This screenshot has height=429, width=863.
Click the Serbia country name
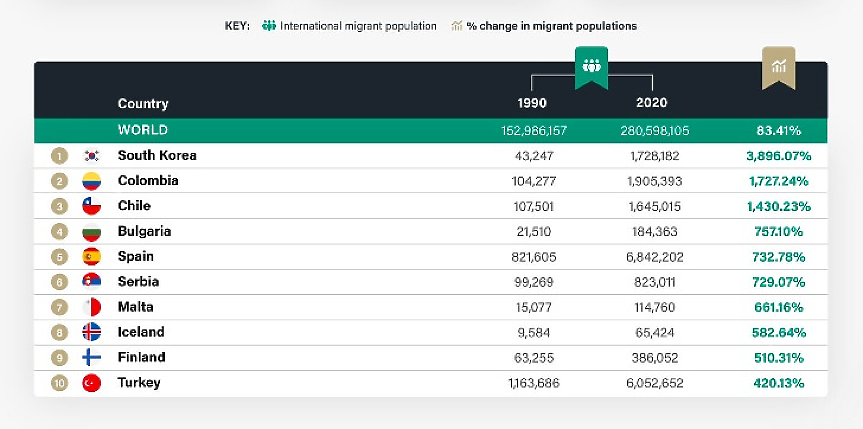[139, 282]
